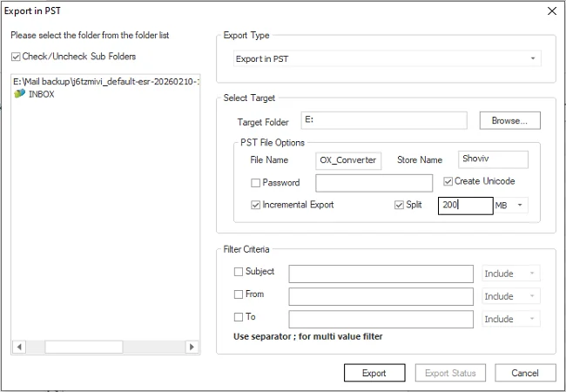Cancel the export dialog
This screenshot has width=566, height=392.
tap(525, 373)
